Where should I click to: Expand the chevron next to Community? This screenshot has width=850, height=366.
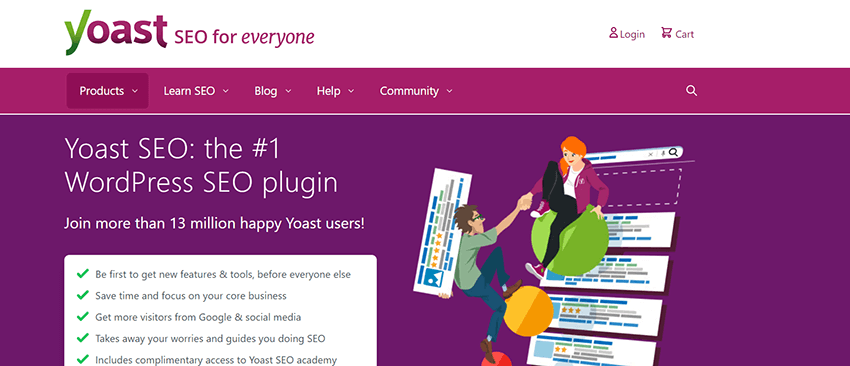(449, 92)
